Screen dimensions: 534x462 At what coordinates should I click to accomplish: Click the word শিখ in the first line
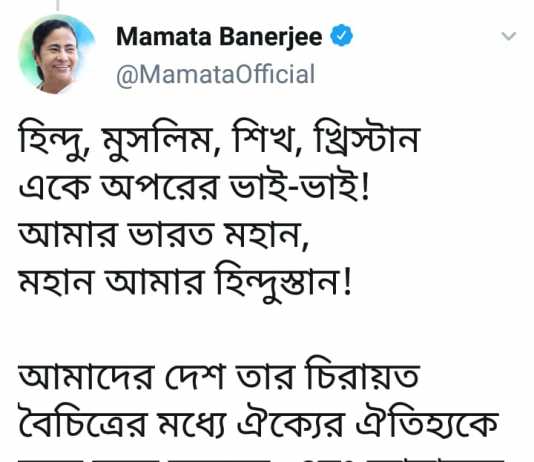[x=263, y=138]
